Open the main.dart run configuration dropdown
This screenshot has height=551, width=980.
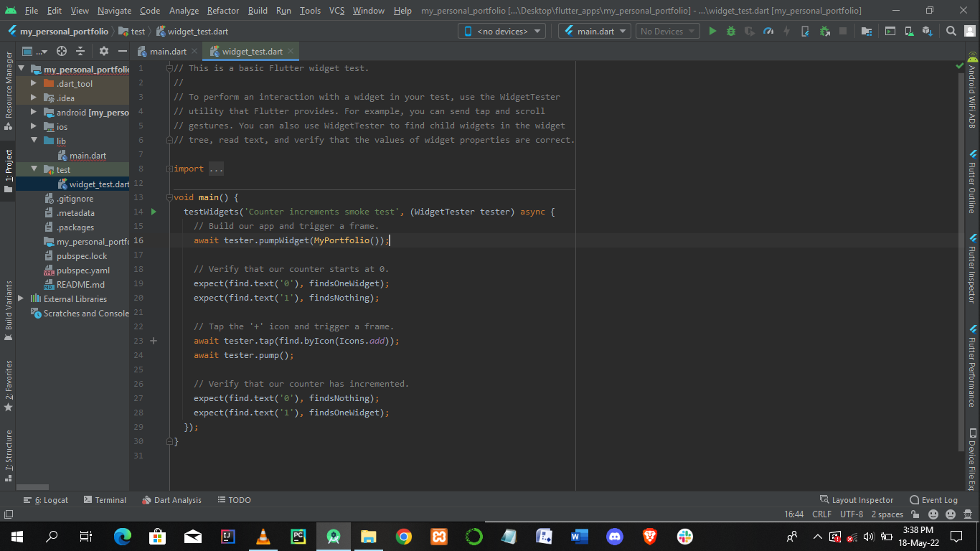tap(595, 31)
